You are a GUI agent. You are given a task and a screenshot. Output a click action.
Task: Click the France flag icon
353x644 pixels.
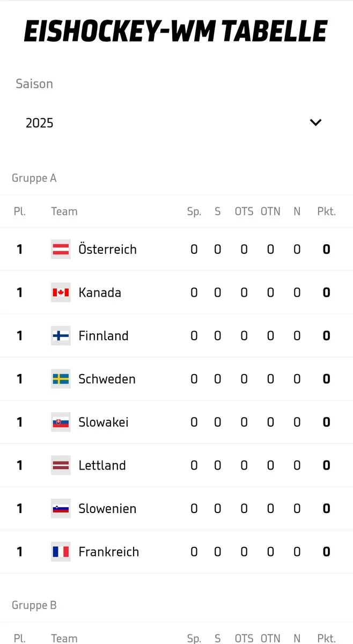point(61,552)
